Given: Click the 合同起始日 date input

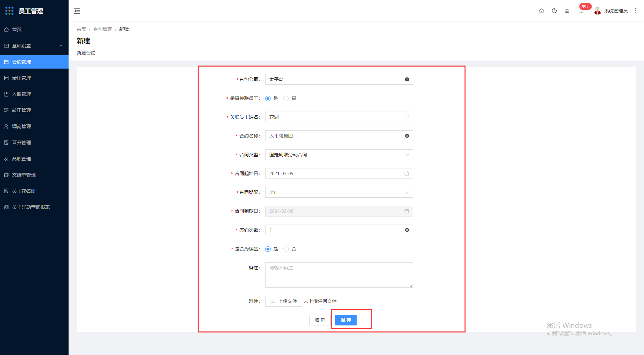Looking at the screenshot, I should pos(339,173).
